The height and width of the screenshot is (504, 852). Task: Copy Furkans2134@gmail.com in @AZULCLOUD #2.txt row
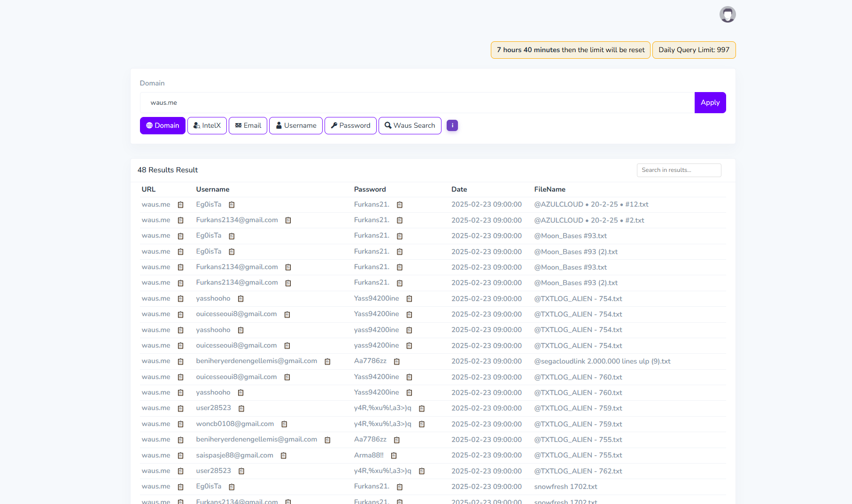tap(288, 220)
